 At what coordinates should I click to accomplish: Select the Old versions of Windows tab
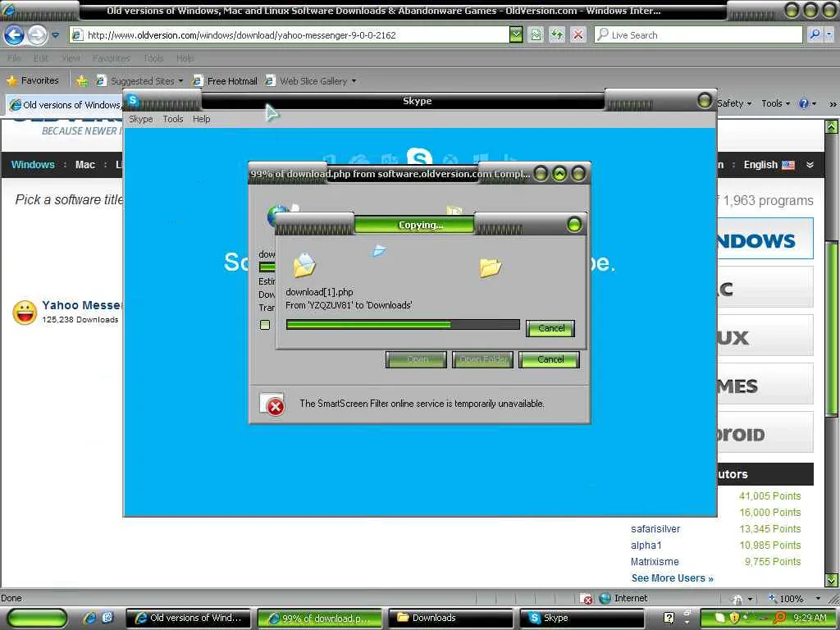coord(66,105)
